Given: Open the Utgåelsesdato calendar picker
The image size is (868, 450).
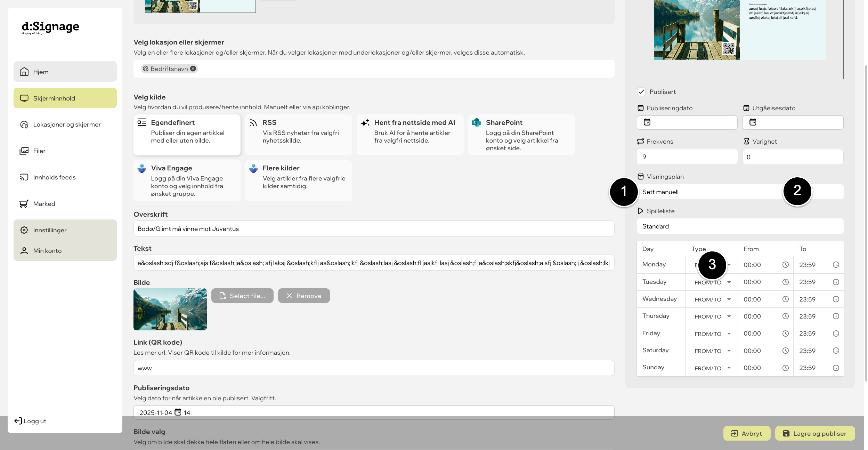Looking at the screenshot, I should point(753,122).
